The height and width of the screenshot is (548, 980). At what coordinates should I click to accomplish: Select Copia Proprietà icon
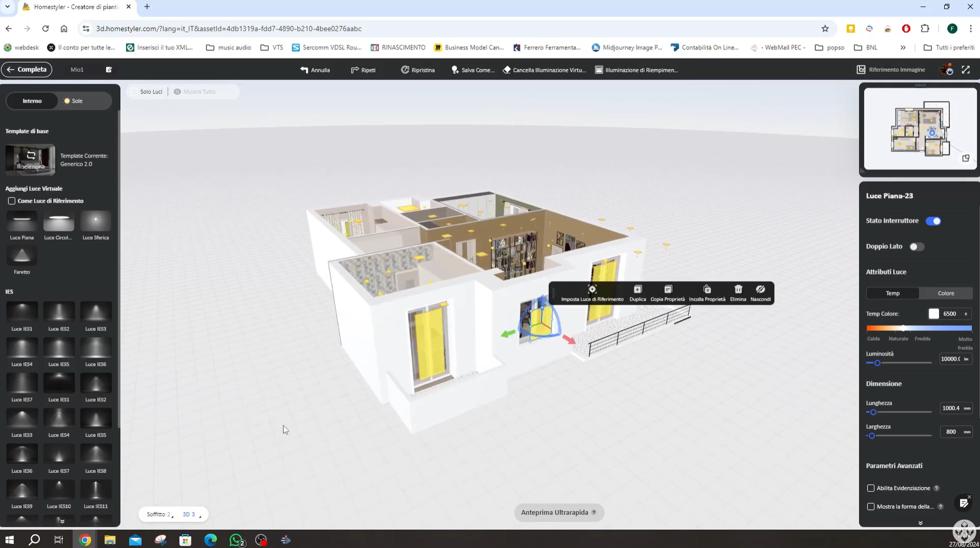(668, 290)
